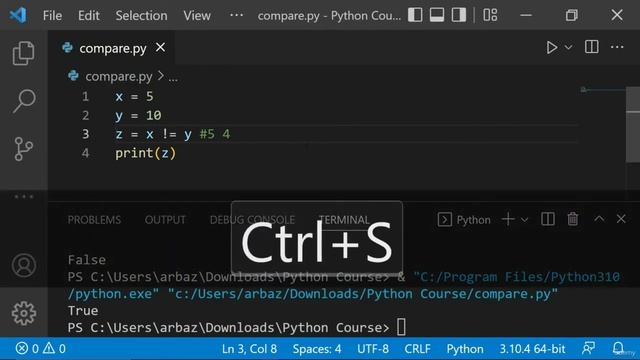This screenshot has height=360, width=640.
Task: Change indentation via Spaces: 4
Action: tap(317, 349)
